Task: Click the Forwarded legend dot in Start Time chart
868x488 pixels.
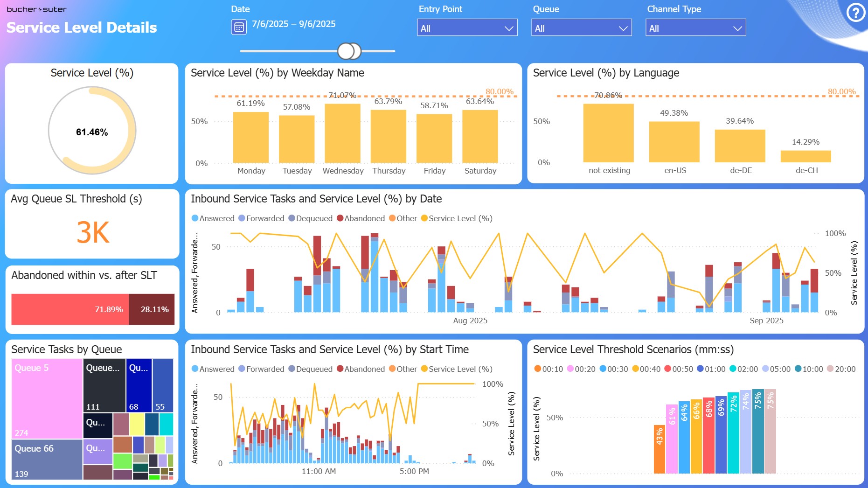Action: coord(242,369)
